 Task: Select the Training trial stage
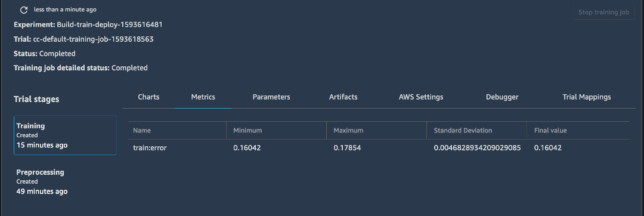[66, 135]
